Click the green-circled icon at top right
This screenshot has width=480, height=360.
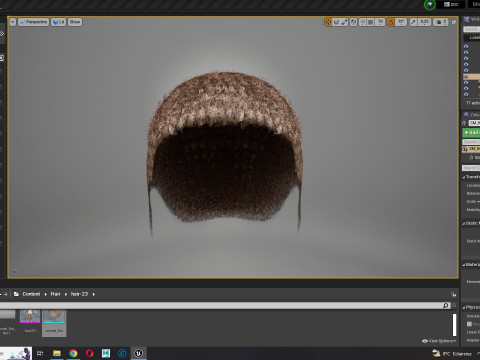pyautogui.click(x=430, y=4)
